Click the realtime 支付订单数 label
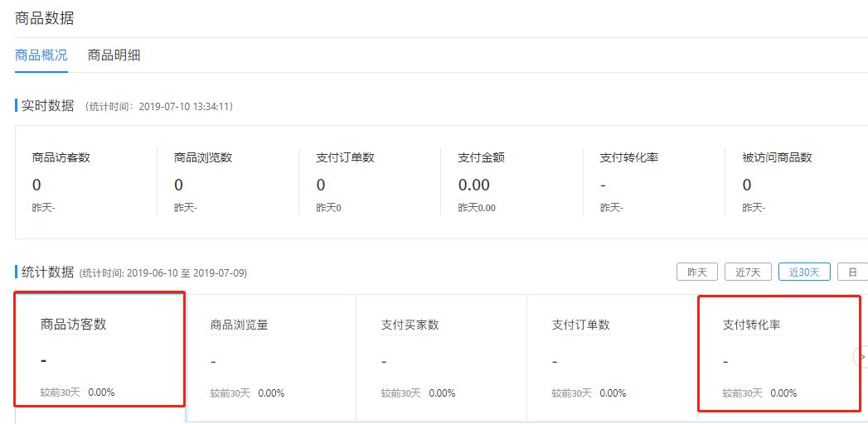868x424 pixels. click(x=345, y=157)
